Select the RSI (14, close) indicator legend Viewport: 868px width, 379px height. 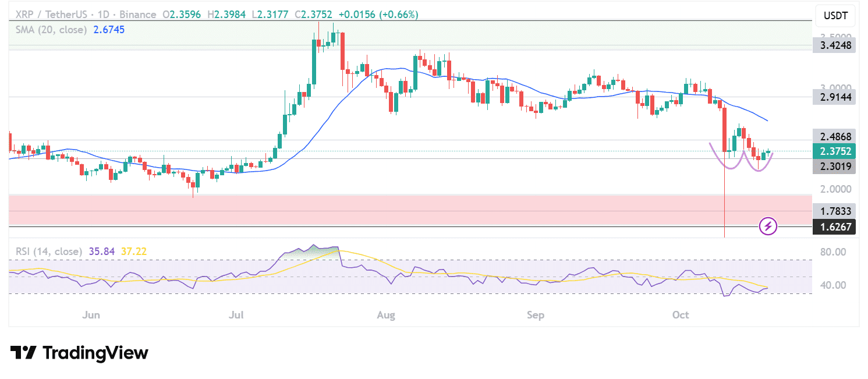(x=48, y=252)
